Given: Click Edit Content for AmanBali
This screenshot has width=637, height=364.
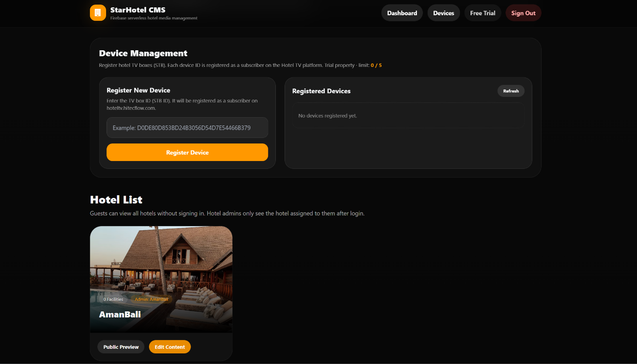Looking at the screenshot, I should point(170,347).
